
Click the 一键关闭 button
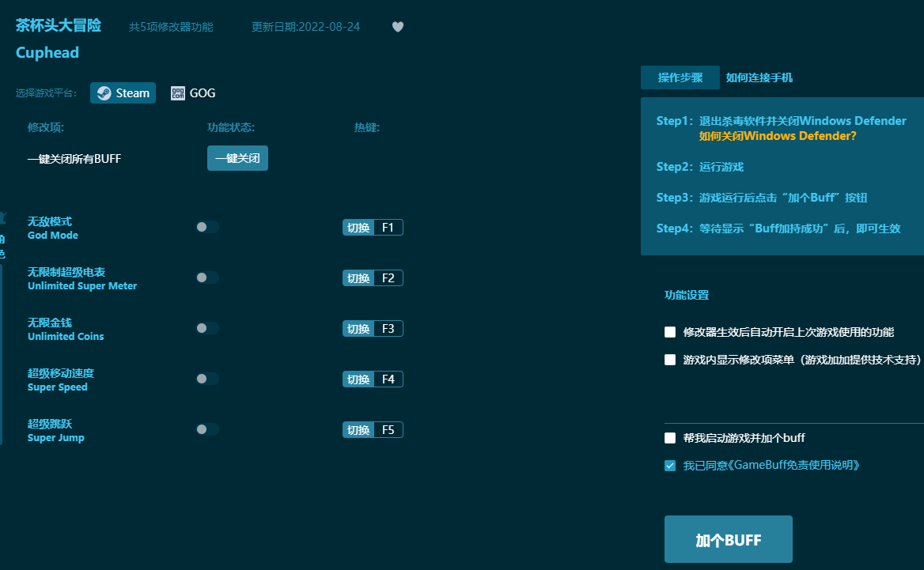(x=237, y=158)
